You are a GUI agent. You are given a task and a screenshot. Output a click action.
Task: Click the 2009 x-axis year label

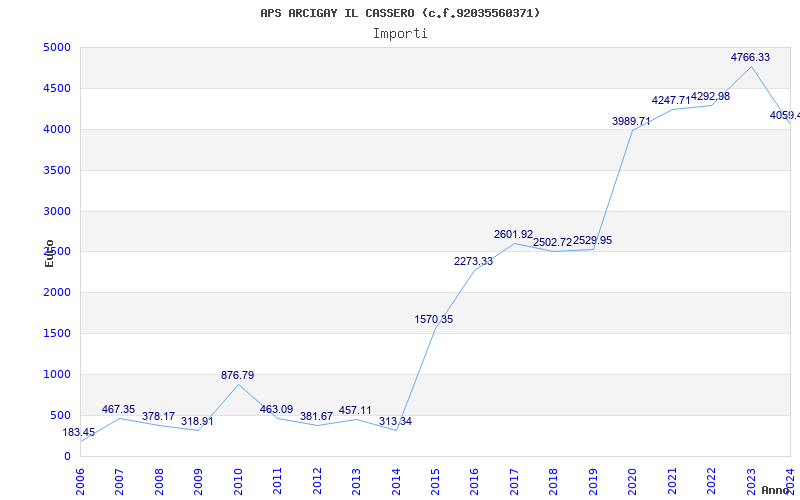click(x=198, y=481)
